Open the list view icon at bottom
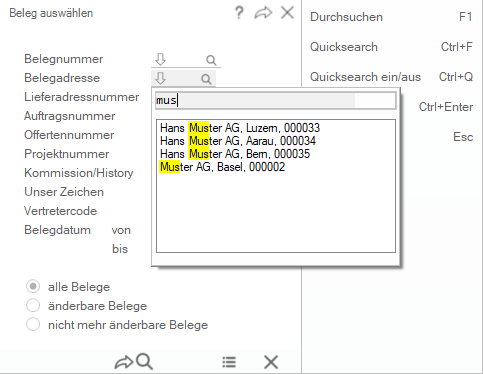This screenshot has width=483, height=374. 229,362
